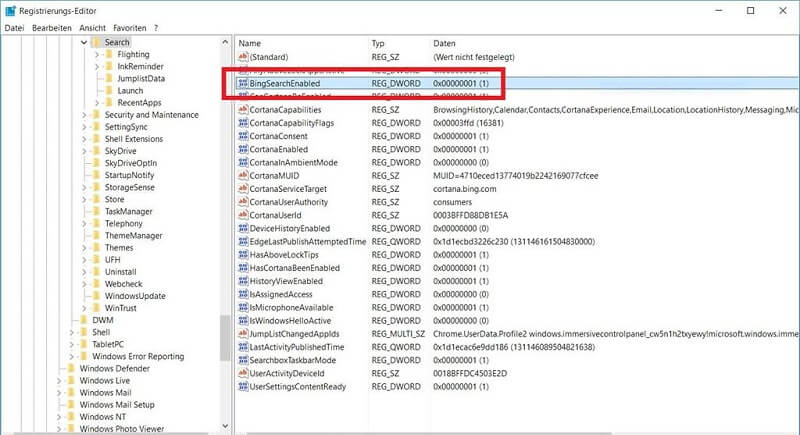This screenshot has width=800, height=435.
Task: Click the EdgeLastPublishAttemptedTime QWORD icon
Action: pos(243,241)
